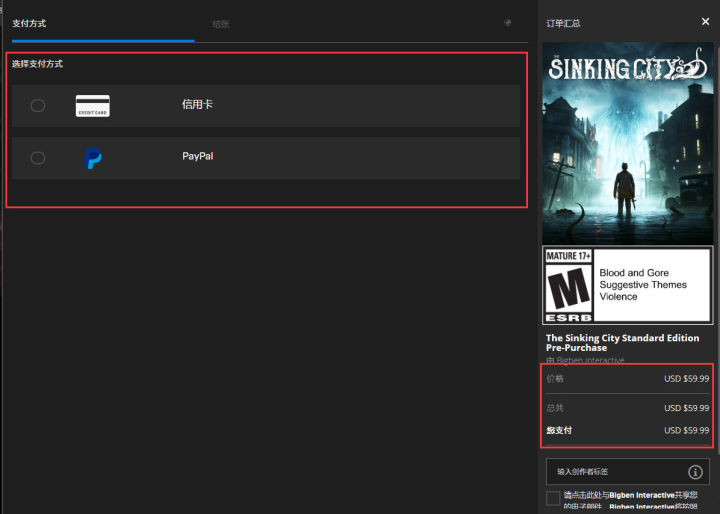Switch to the 支付方式 tab
Image resolution: width=720 pixels, height=514 pixels.
pos(29,23)
